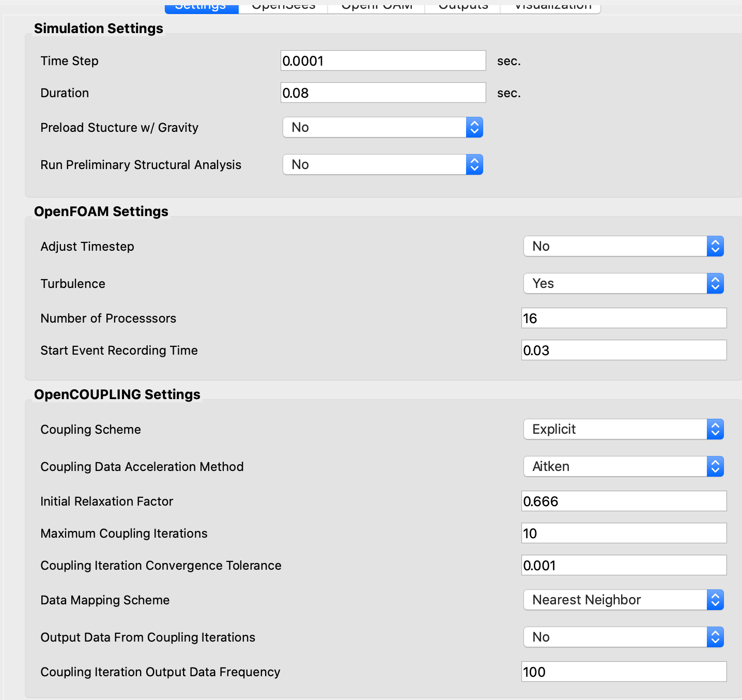Screen dimensions: 742x700
Task: Click the Coupling Scheme label
Action: pyautogui.click(x=91, y=430)
